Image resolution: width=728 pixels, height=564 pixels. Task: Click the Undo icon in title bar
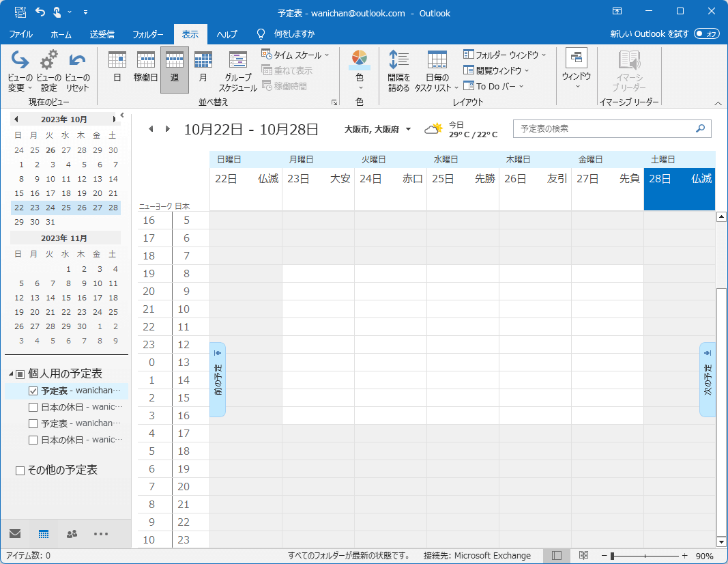[40, 12]
